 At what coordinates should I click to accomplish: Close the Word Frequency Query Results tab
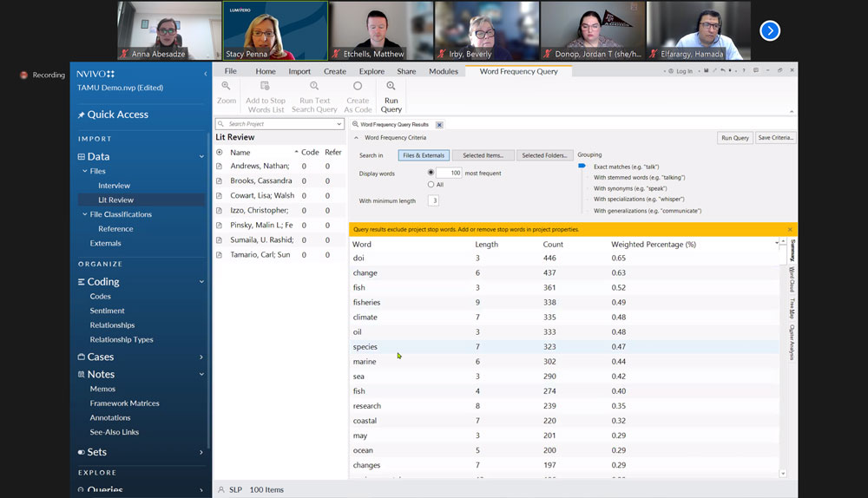point(439,125)
